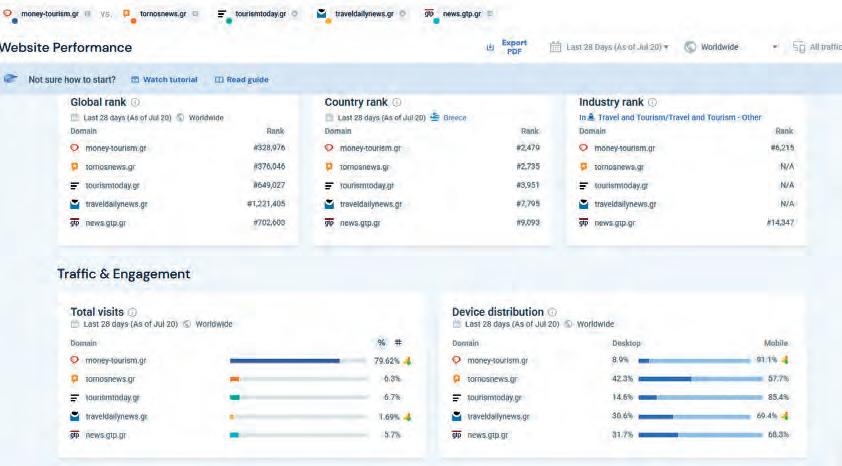Click the 6.7% total visits value
842x466 pixels.
point(392,397)
